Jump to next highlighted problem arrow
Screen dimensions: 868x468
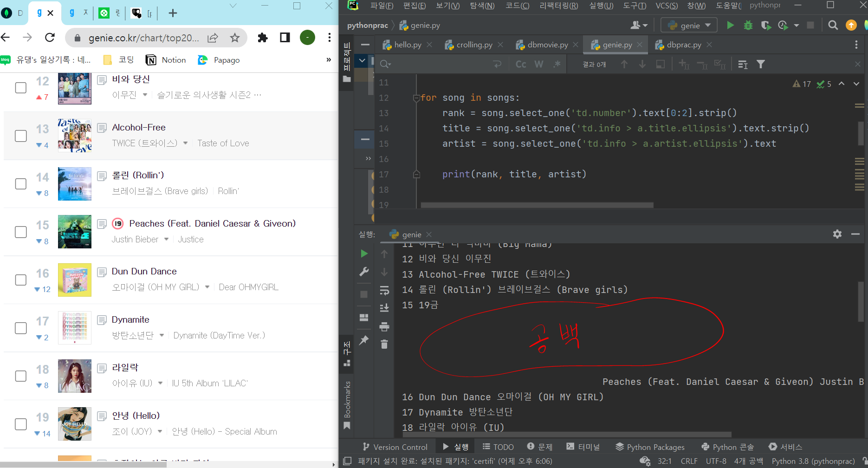point(856,84)
